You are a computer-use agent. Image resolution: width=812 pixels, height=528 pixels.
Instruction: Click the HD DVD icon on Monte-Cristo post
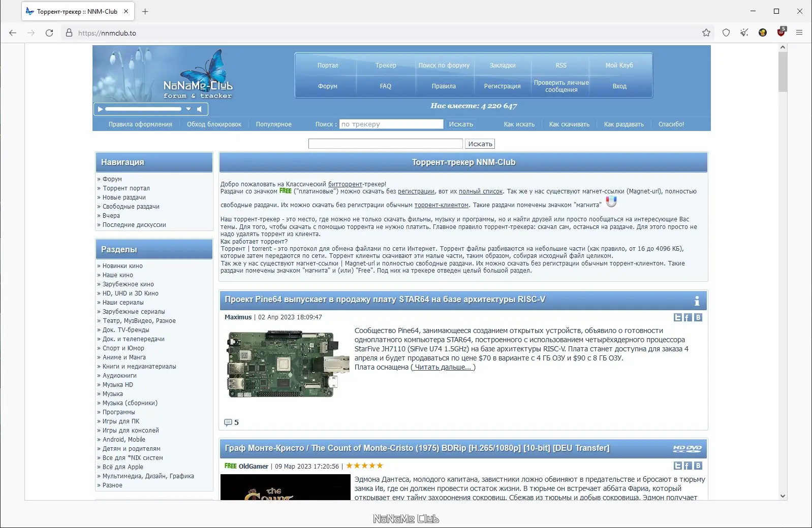687,448
